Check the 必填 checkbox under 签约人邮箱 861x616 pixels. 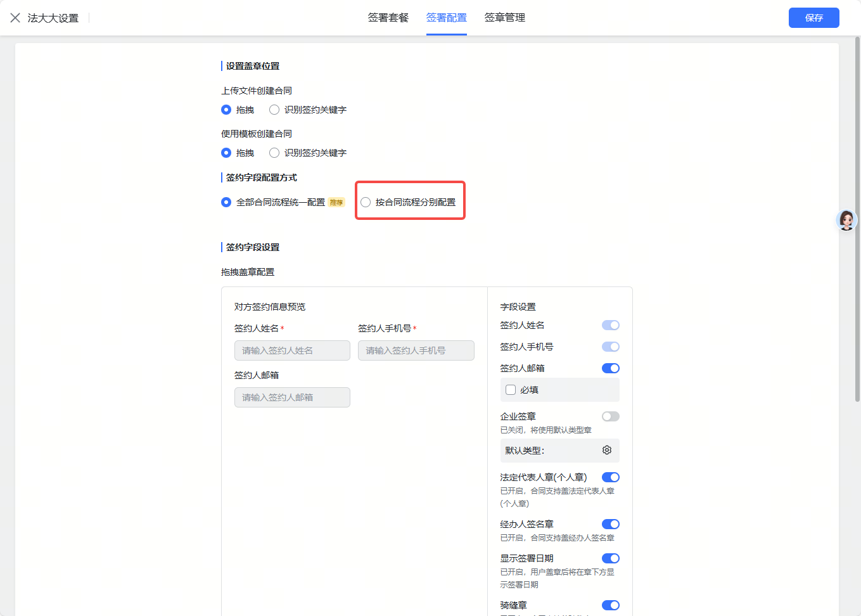[x=511, y=389]
